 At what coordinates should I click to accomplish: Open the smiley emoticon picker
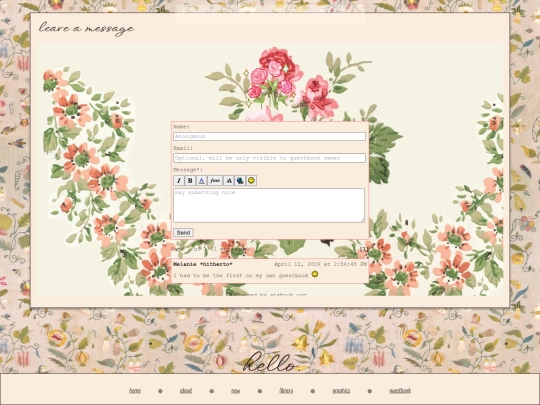[251, 180]
